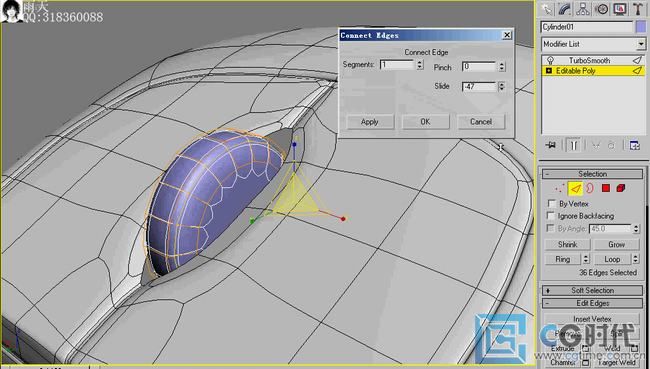650x369 pixels.
Task: Click the Weld button
Action: click(611, 348)
